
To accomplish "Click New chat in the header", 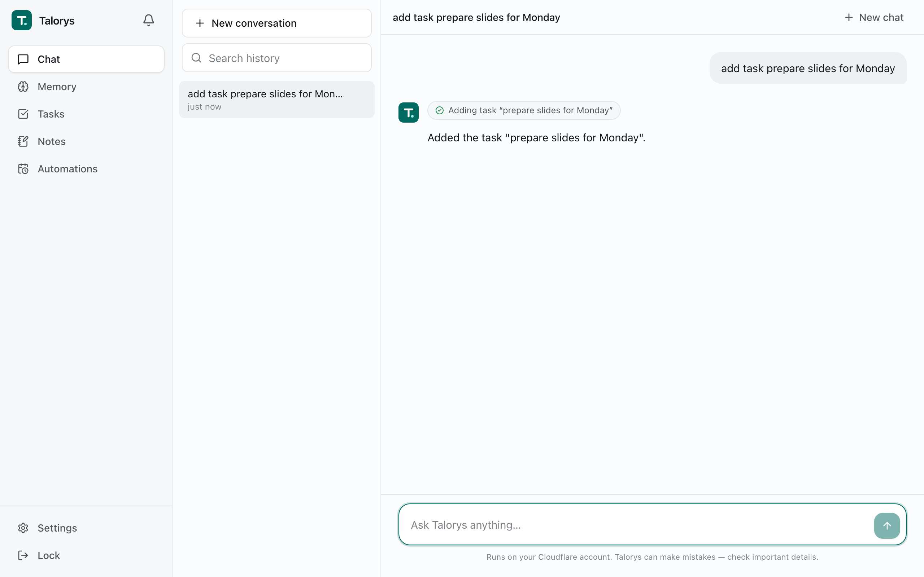I will [x=873, y=18].
